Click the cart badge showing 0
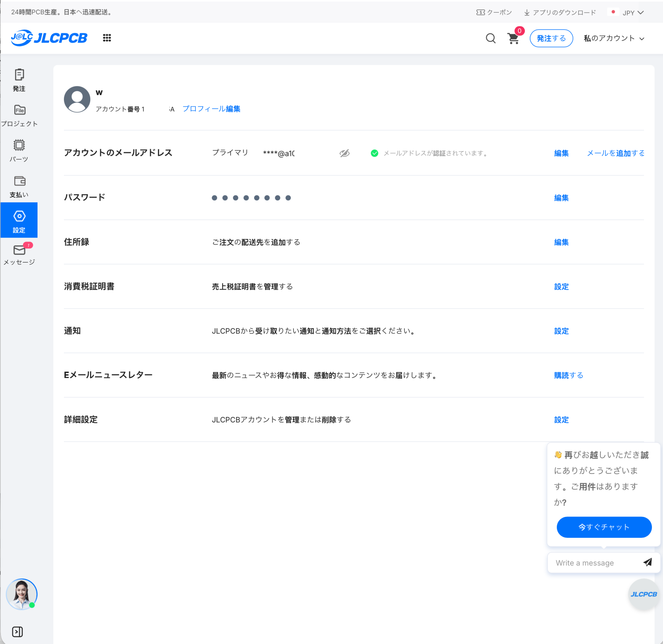 519,31
